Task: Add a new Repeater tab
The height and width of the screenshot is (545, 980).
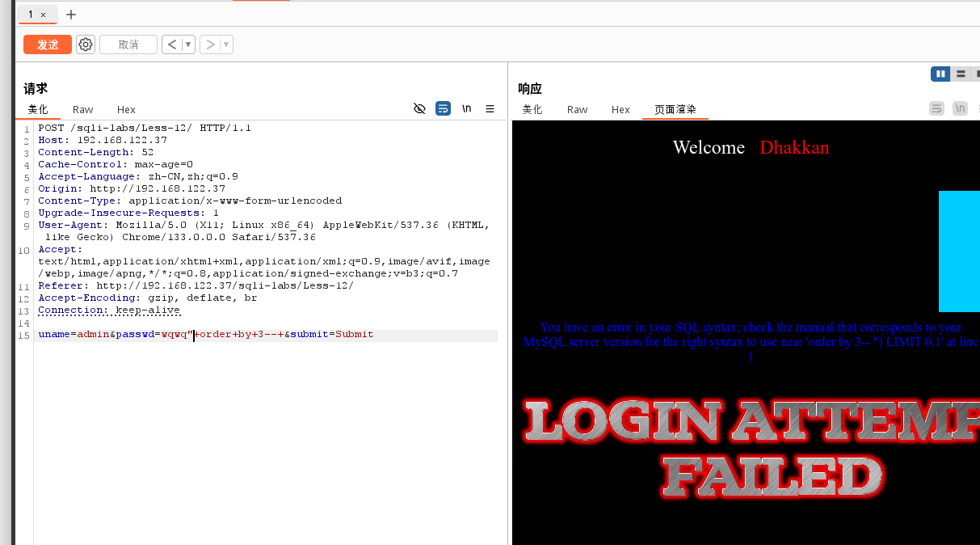Action: tap(71, 15)
